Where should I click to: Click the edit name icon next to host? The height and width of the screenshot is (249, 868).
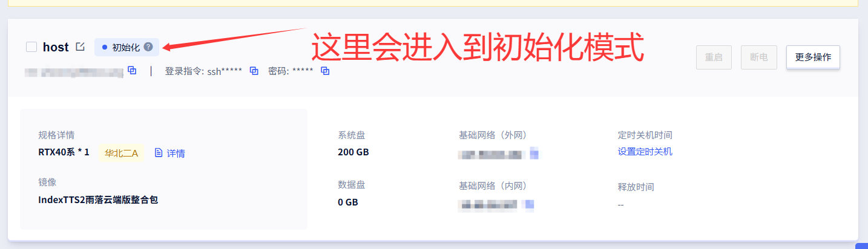(x=80, y=47)
